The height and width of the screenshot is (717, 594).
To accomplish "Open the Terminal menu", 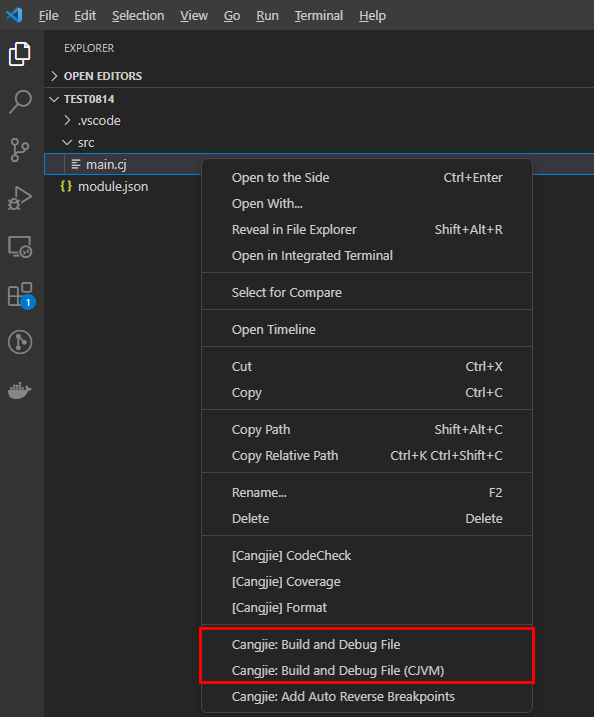I will 319,16.
